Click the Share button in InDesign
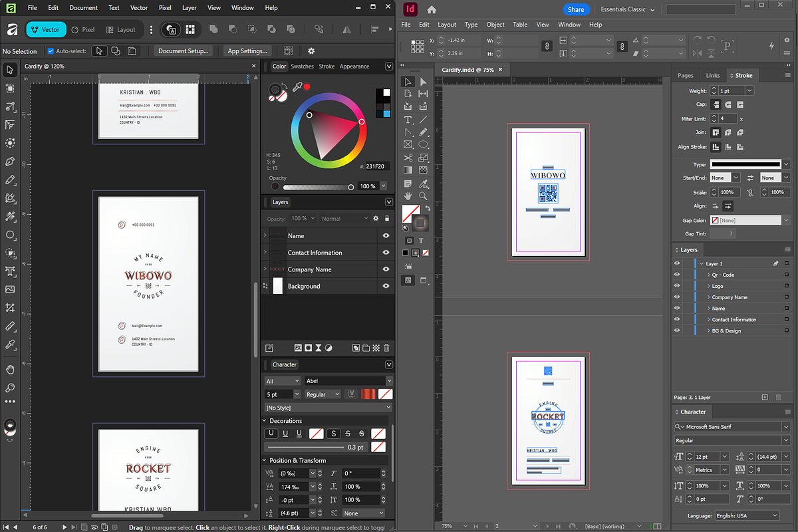Image resolution: width=798 pixels, height=532 pixels. [x=576, y=9]
